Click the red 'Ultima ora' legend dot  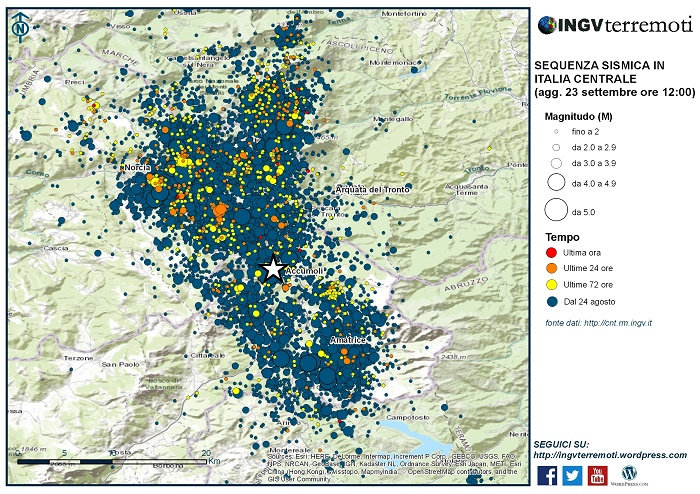pyautogui.click(x=552, y=254)
